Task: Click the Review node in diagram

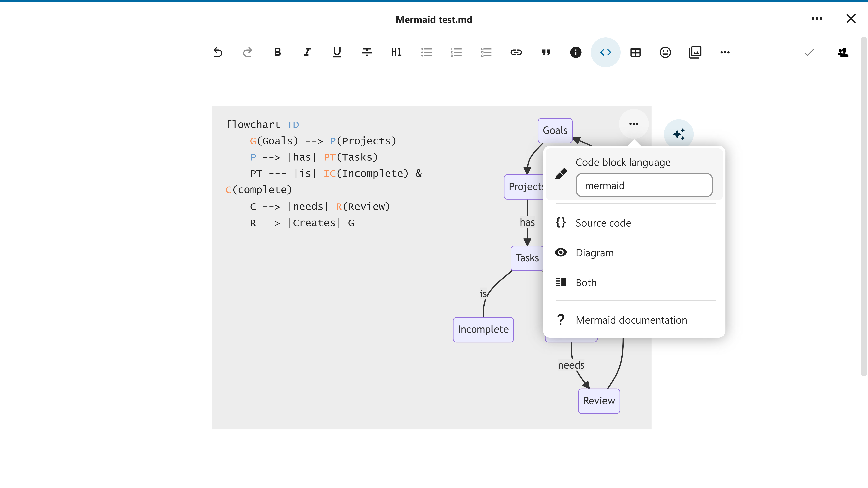Action: [599, 401]
